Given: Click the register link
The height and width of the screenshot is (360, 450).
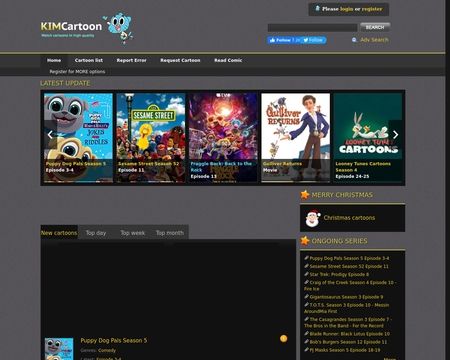Looking at the screenshot, I should [x=372, y=9].
